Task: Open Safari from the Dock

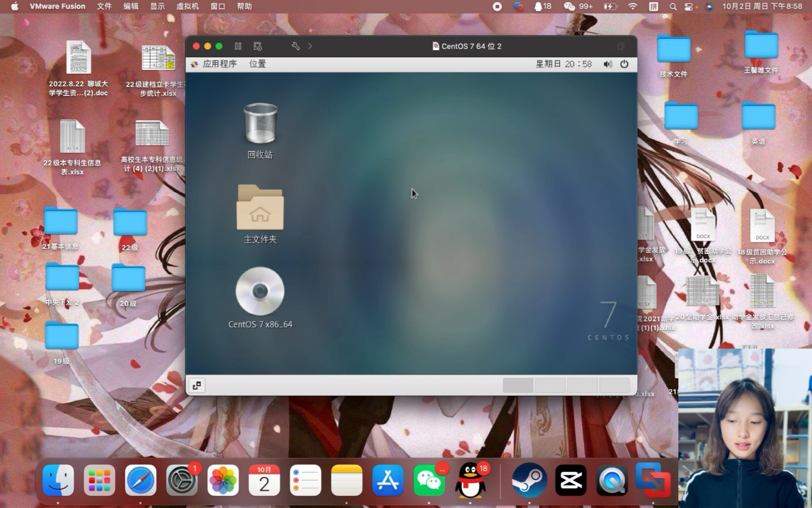Action: click(x=140, y=480)
